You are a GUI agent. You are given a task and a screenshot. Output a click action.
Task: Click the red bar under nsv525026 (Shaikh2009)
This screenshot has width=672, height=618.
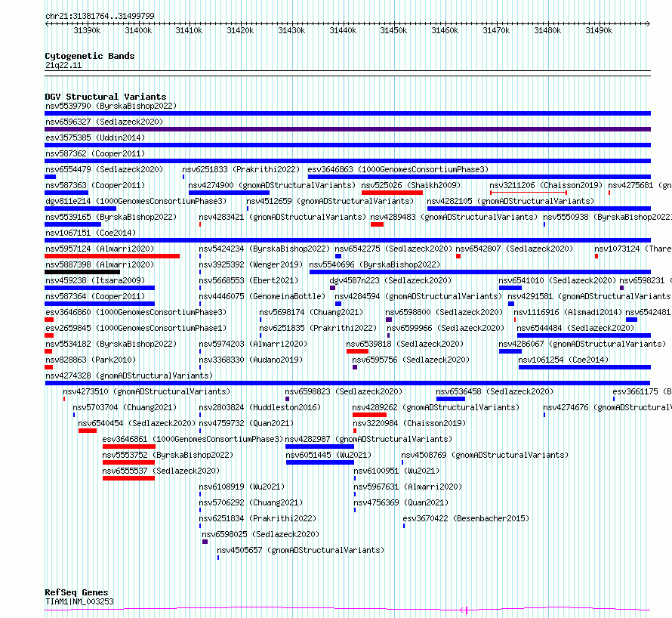392,193
